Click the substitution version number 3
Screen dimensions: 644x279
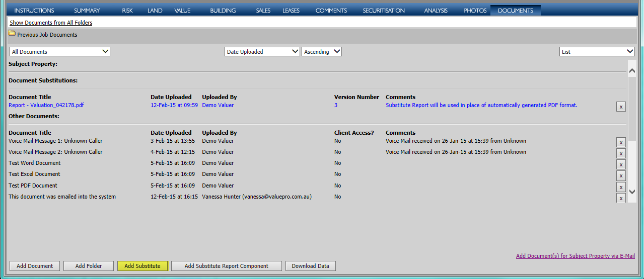click(x=336, y=105)
